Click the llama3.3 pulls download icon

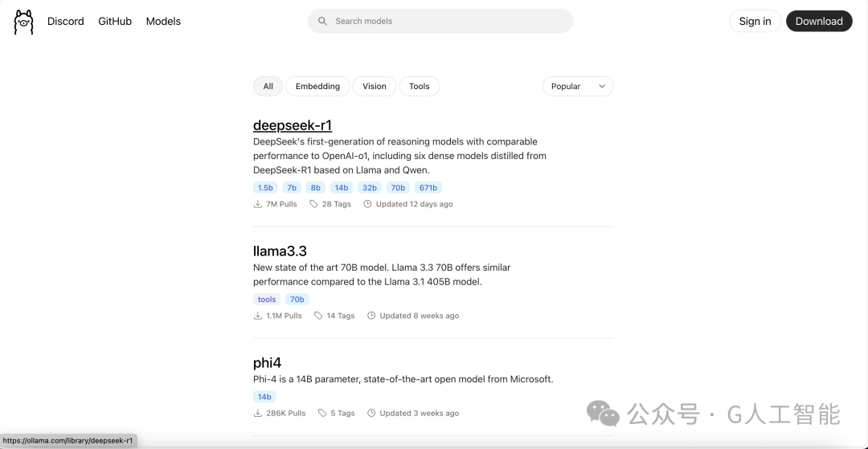click(x=258, y=316)
